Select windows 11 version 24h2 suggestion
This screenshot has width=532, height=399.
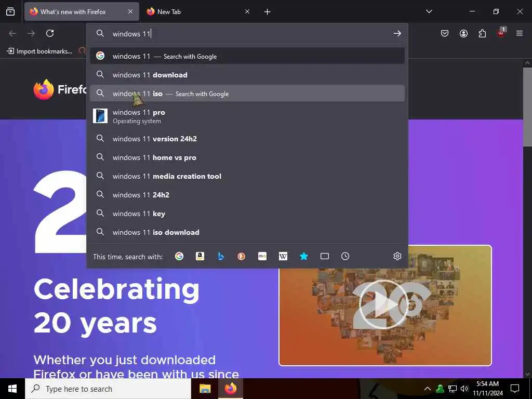(247, 138)
